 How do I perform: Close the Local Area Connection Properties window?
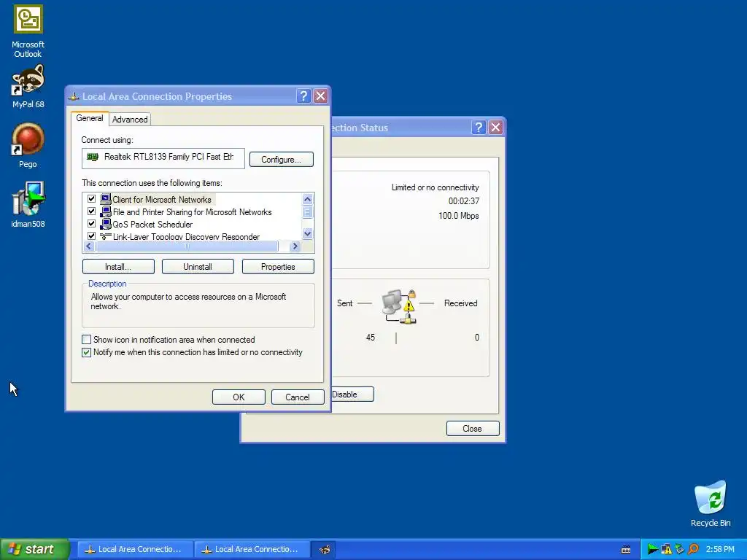[321, 96]
